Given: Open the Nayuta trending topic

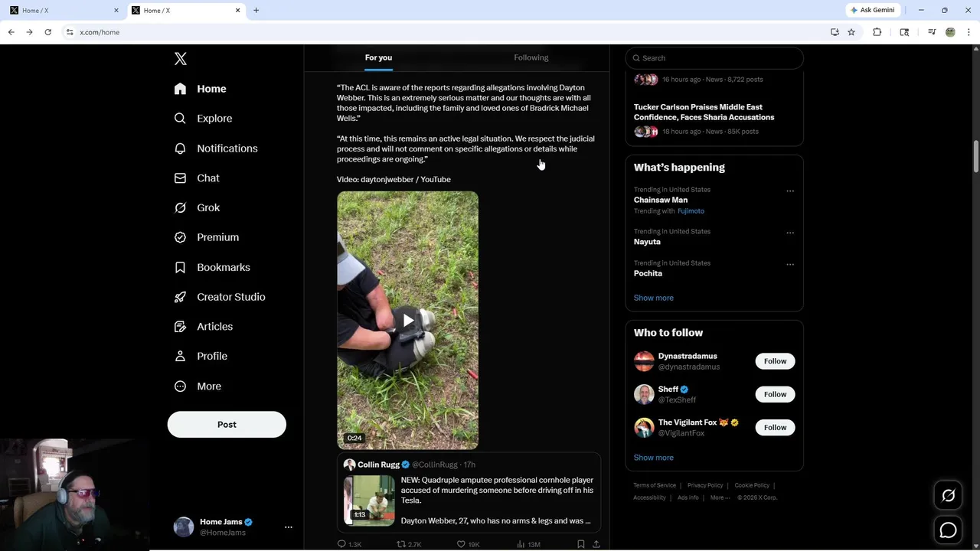Looking at the screenshot, I should [647, 242].
